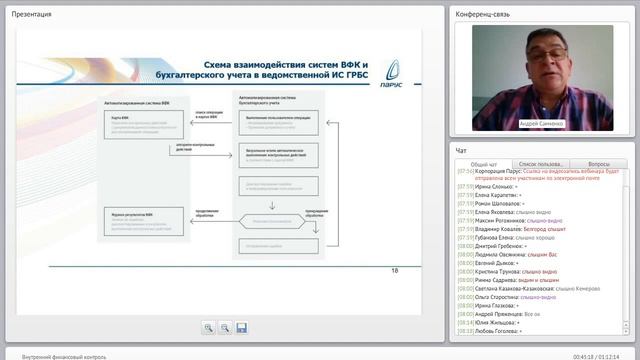Click the webcam video of Андрей Самонов
The width and height of the screenshot is (640, 360).
pyautogui.click(x=542, y=78)
